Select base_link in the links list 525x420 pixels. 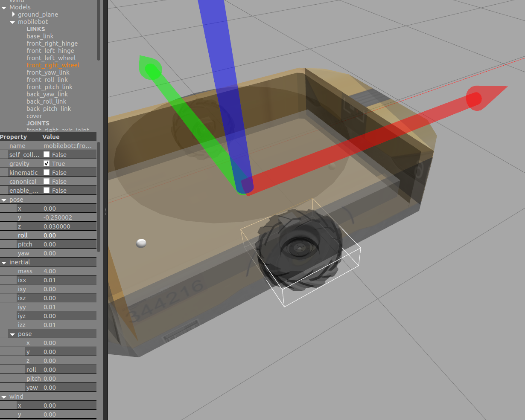40,36
